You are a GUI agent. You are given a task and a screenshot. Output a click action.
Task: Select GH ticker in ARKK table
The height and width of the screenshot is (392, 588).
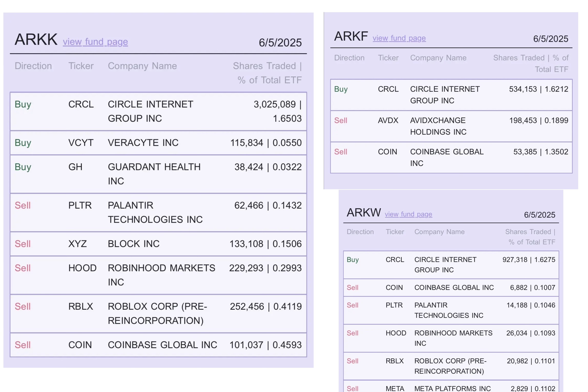tap(75, 167)
